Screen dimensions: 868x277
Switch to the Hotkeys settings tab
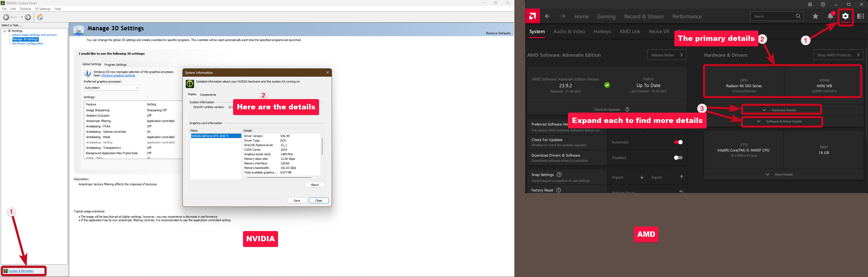coord(602,31)
